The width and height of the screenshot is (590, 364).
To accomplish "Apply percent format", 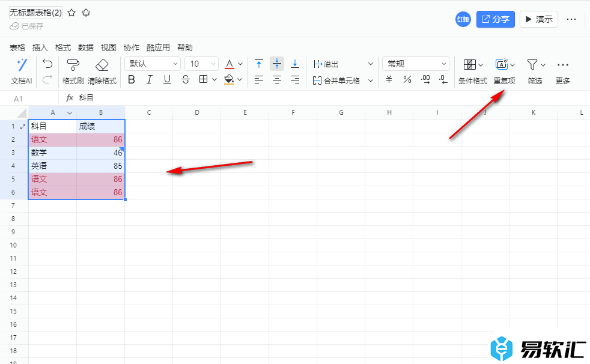I will 407,79.
